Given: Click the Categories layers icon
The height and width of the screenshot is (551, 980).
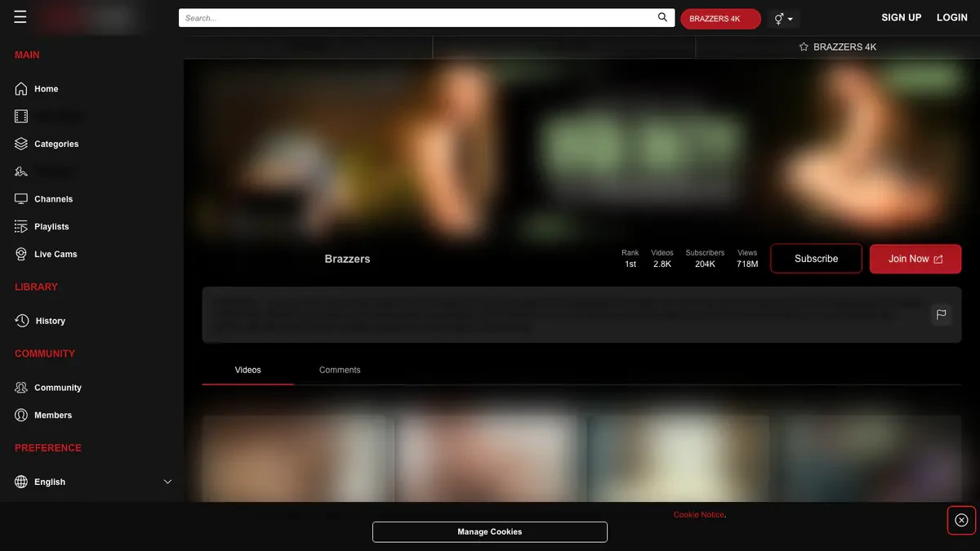Looking at the screenshot, I should click(21, 144).
